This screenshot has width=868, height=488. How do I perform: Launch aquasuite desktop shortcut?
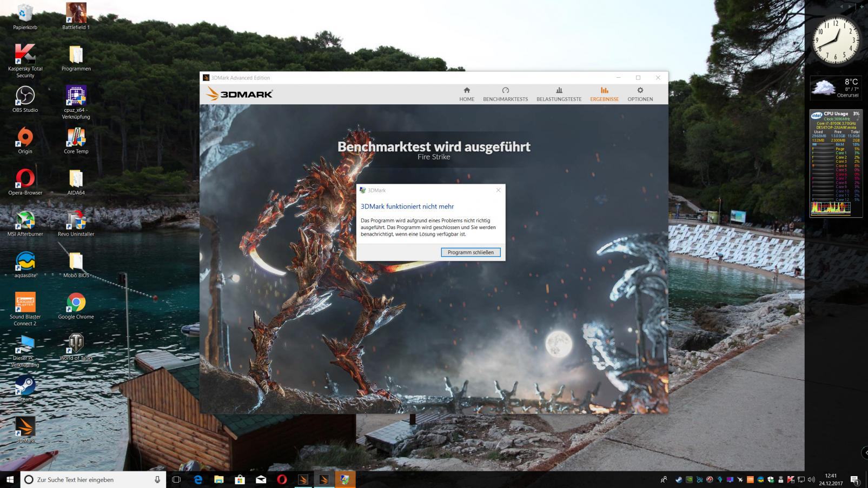[x=25, y=265]
